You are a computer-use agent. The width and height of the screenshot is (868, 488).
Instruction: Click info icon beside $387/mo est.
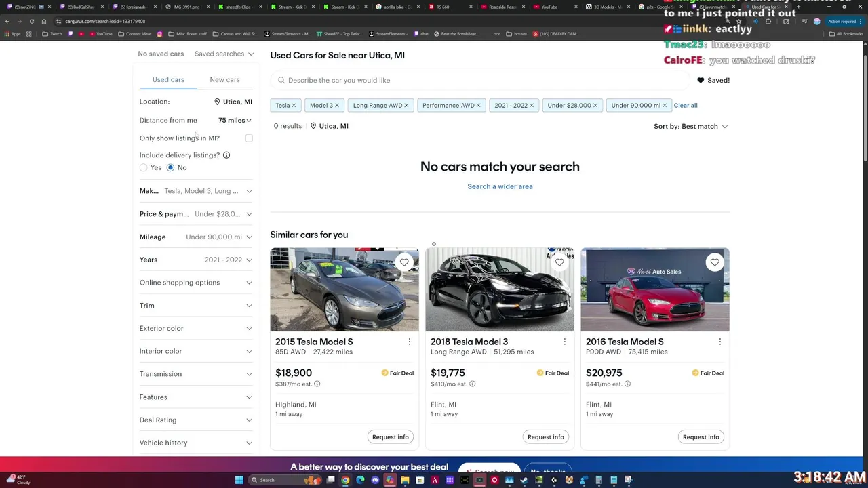coord(317,384)
